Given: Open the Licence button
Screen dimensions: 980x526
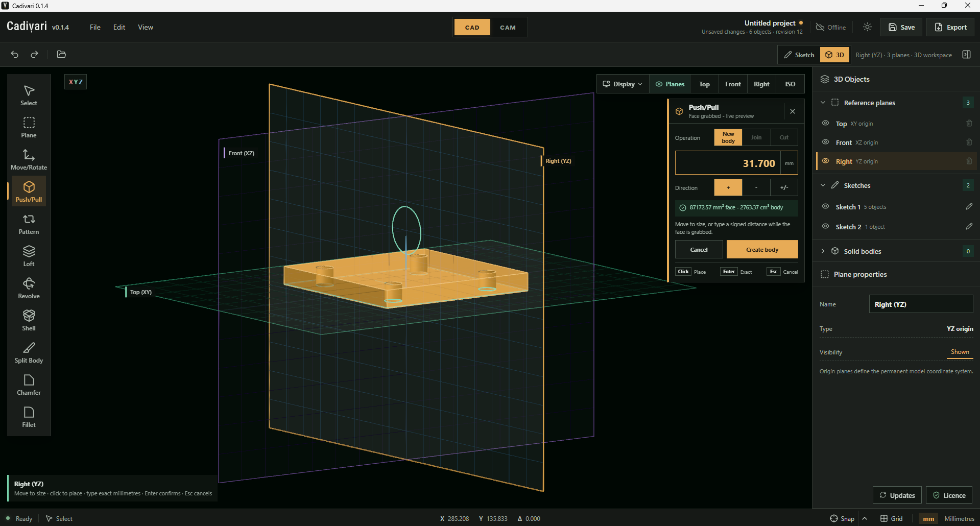Looking at the screenshot, I should (949, 495).
